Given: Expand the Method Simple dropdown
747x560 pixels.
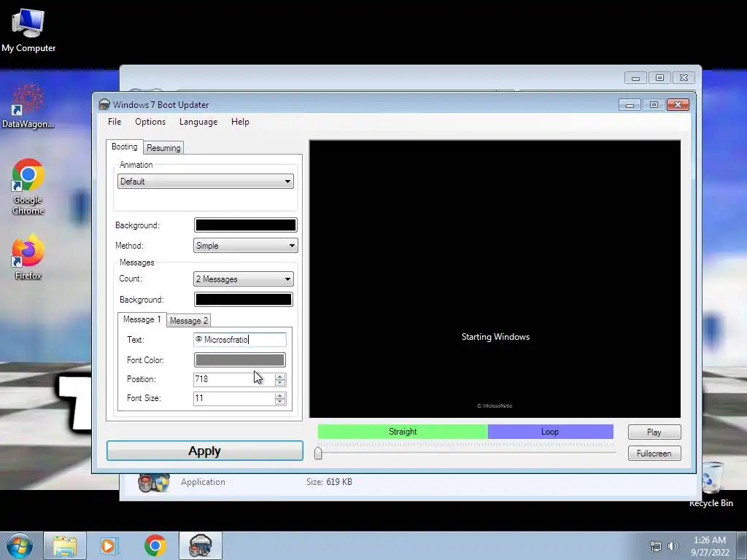Looking at the screenshot, I should click(245, 246).
